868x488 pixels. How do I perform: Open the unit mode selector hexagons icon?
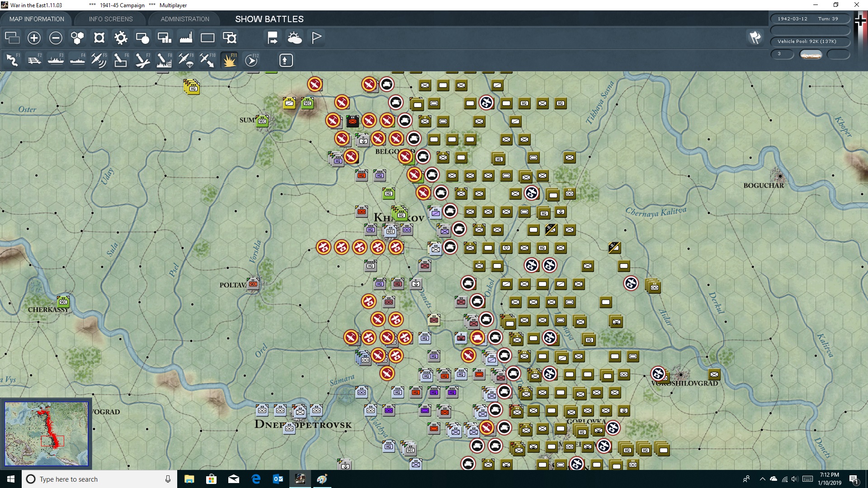(x=77, y=38)
